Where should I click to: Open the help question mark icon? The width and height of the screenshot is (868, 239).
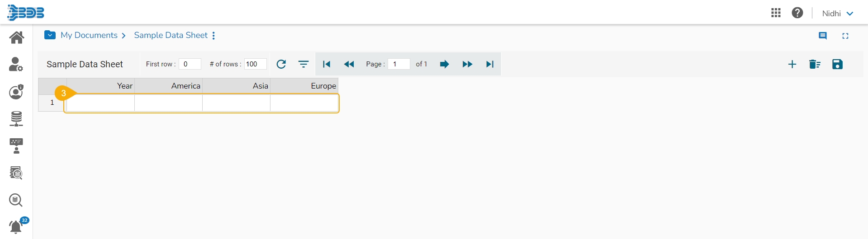point(797,13)
